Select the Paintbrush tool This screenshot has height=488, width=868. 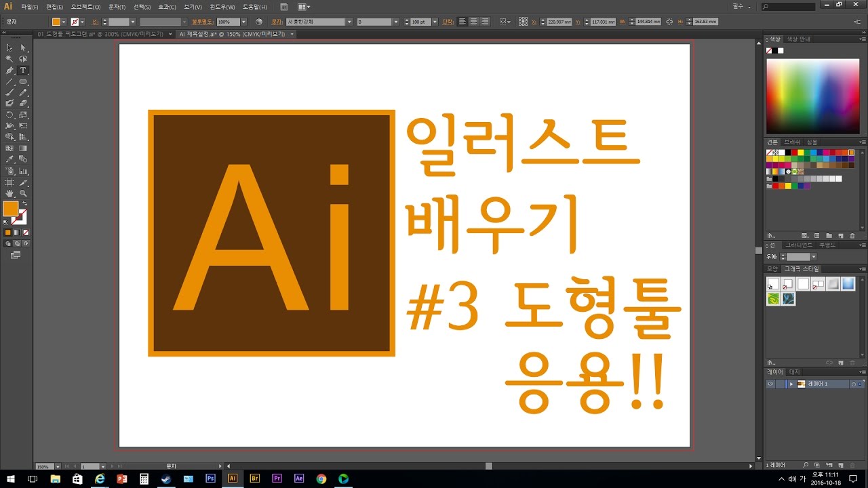click(x=9, y=92)
